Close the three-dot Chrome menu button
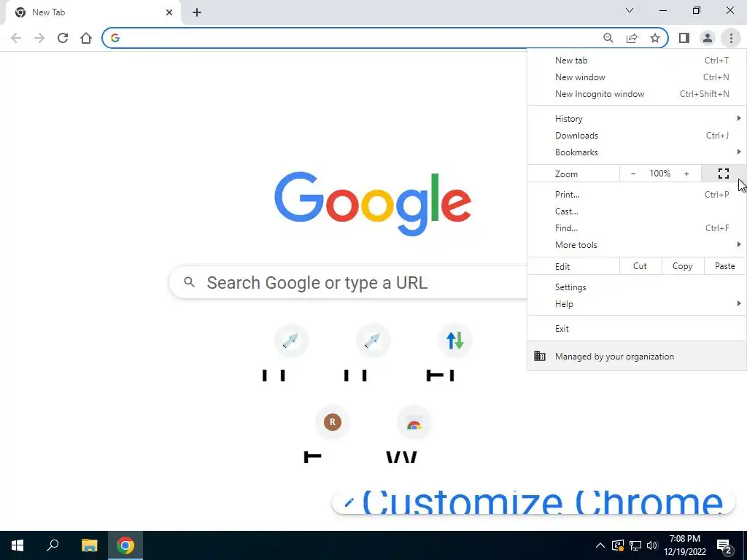Screen dimensions: 747x560 [x=731, y=38]
